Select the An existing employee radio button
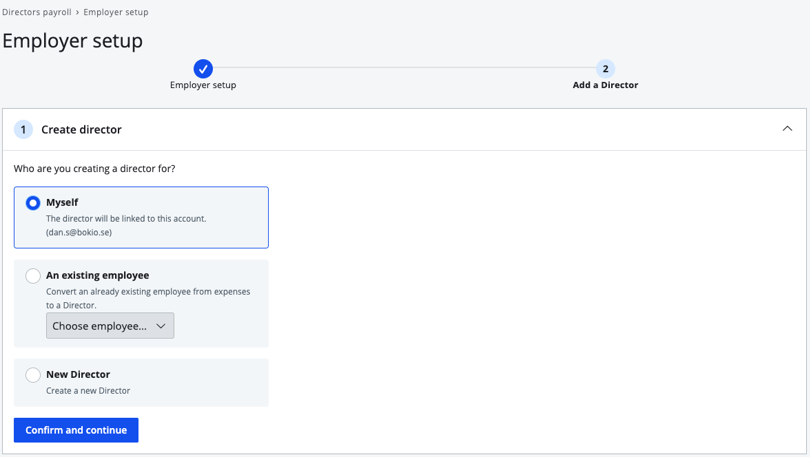Screen dimensions: 810x457 click(33, 276)
